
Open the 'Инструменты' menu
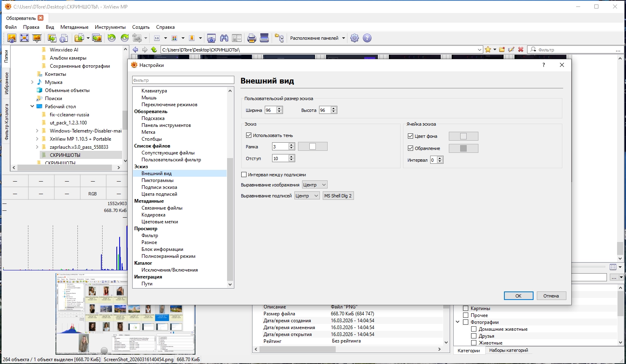[110, 27]
